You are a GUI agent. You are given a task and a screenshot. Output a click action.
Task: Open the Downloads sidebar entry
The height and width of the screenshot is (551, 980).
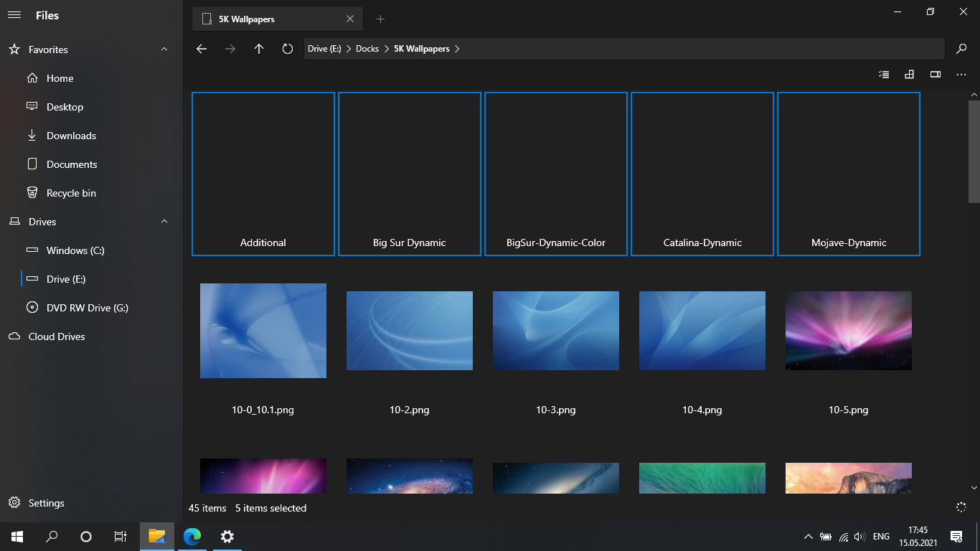point(67,135)
